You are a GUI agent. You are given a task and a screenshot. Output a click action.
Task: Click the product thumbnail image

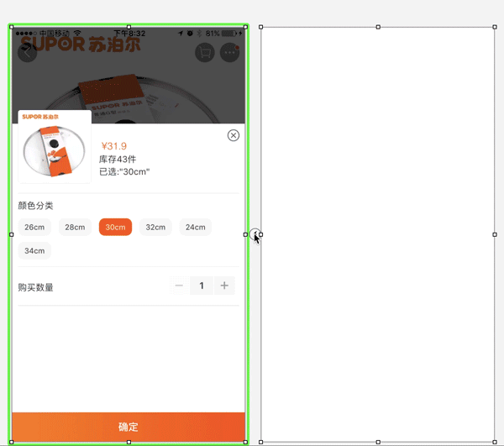tap(55, 147)
